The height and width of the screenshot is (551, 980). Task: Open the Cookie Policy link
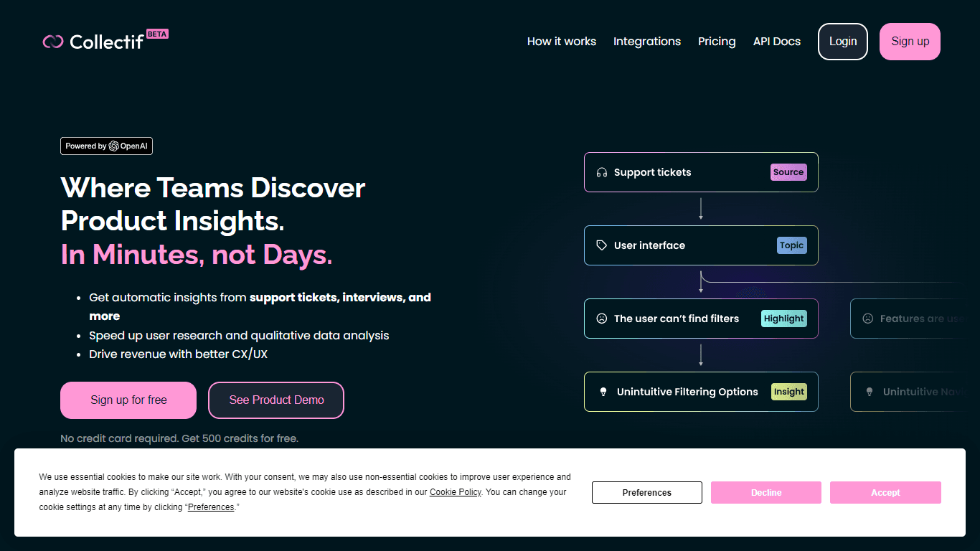pos(456,492)
